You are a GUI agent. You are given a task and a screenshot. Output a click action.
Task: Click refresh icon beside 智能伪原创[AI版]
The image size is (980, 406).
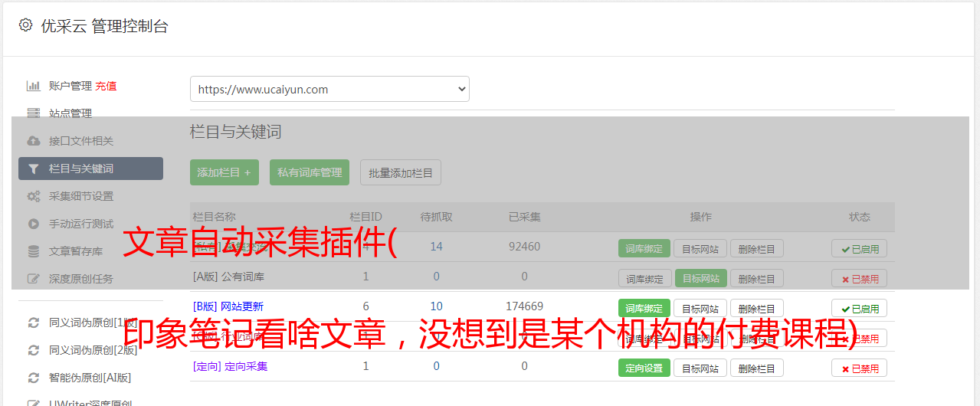[33, 378]
